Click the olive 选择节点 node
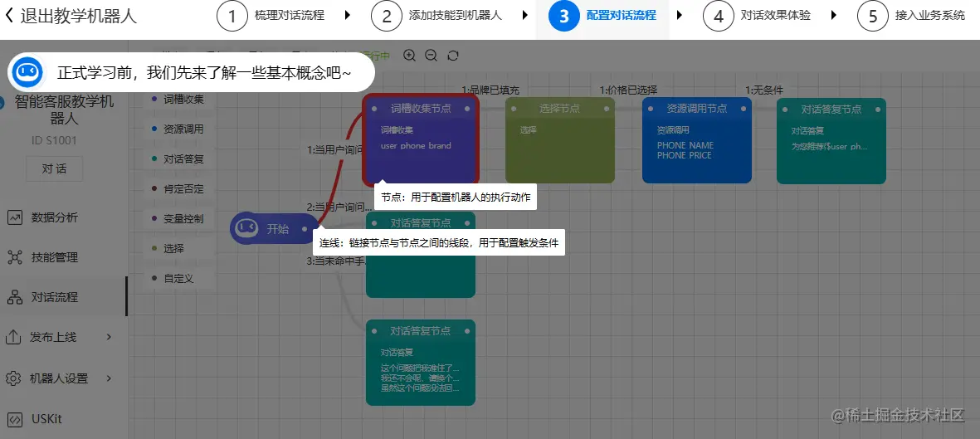Viewport: 980px width, 439px height. 560,140
